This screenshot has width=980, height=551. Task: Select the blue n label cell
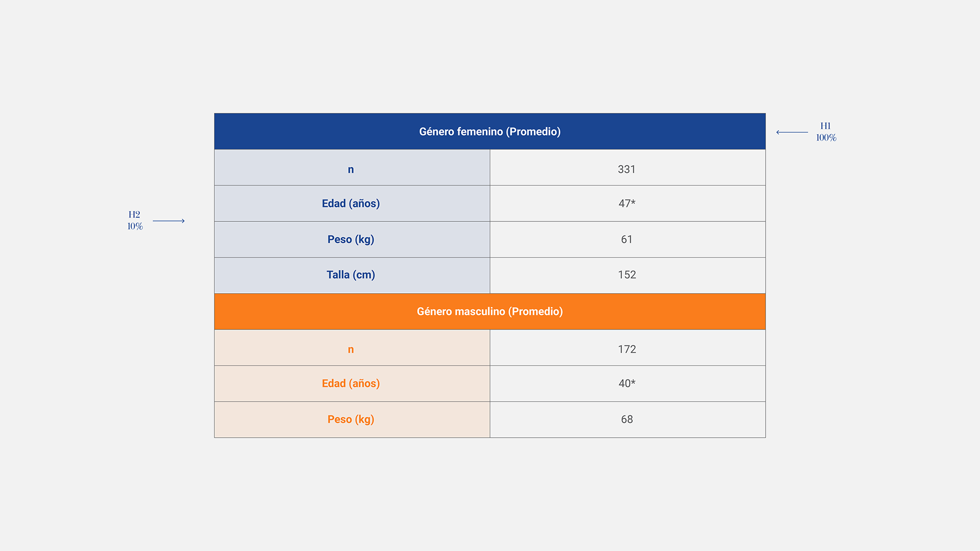click(351, 168)
